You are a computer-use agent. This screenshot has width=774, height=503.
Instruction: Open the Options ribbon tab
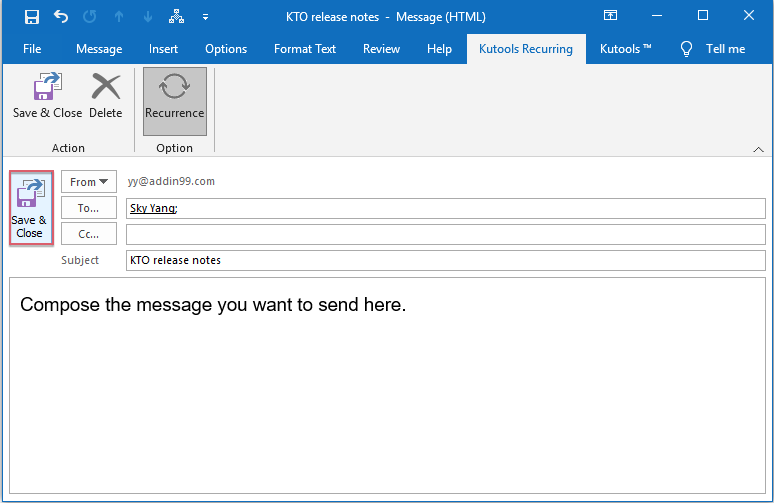click(x=226, y=49)
